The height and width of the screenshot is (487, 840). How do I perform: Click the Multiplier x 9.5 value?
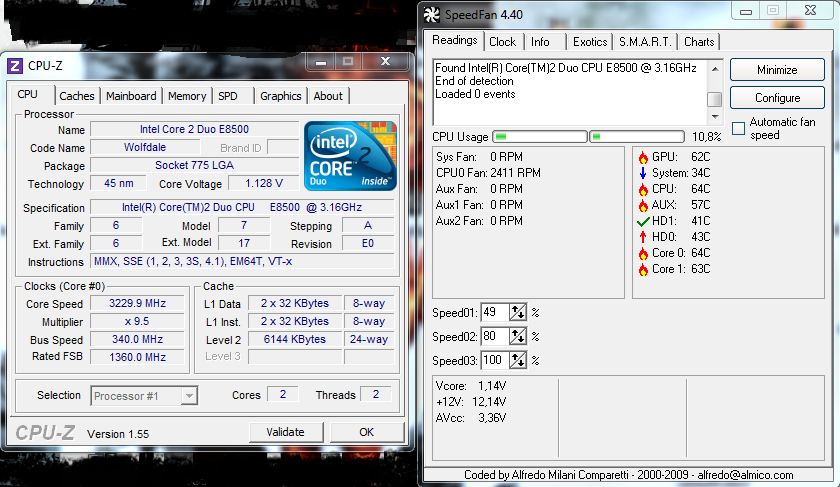point(137,321)
